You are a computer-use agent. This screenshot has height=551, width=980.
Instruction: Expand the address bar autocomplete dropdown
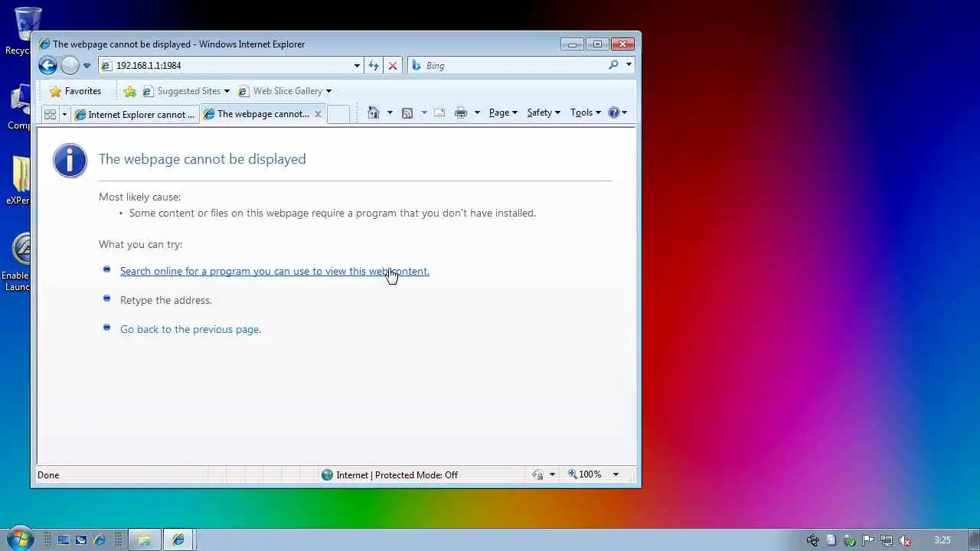click(357, 66)
